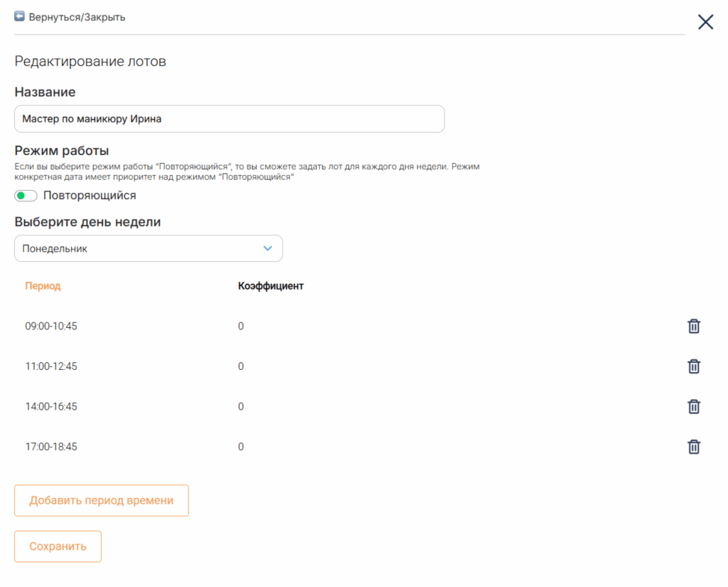Click the Коэффициент column header
Screen dimensions: 728x587
point(271,286)
